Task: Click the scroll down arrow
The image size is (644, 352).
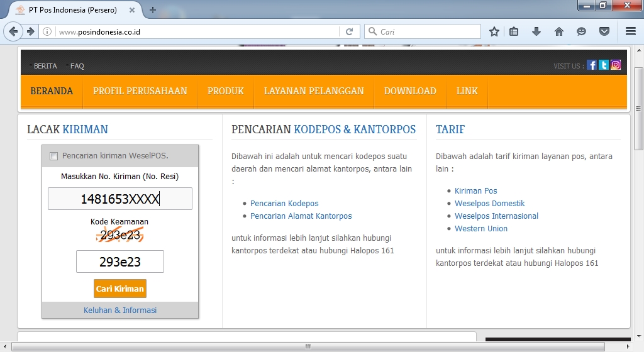Action: click(638, 336)
